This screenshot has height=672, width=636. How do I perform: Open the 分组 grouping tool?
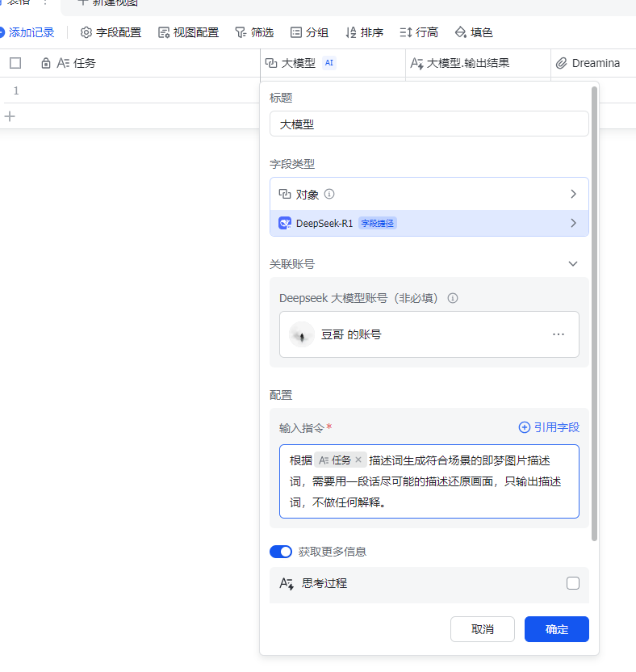(x=309, y=32)
